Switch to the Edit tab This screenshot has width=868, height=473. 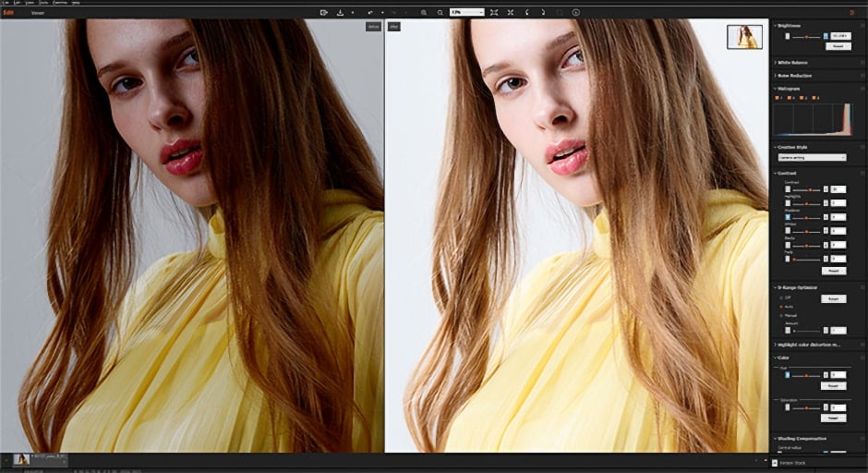click(x=8, y=13)
